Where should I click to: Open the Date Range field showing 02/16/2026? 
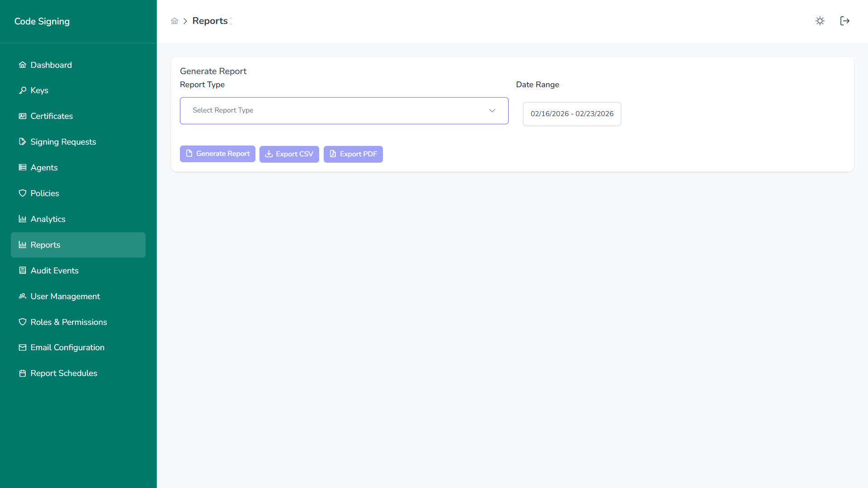coord(571,114)
